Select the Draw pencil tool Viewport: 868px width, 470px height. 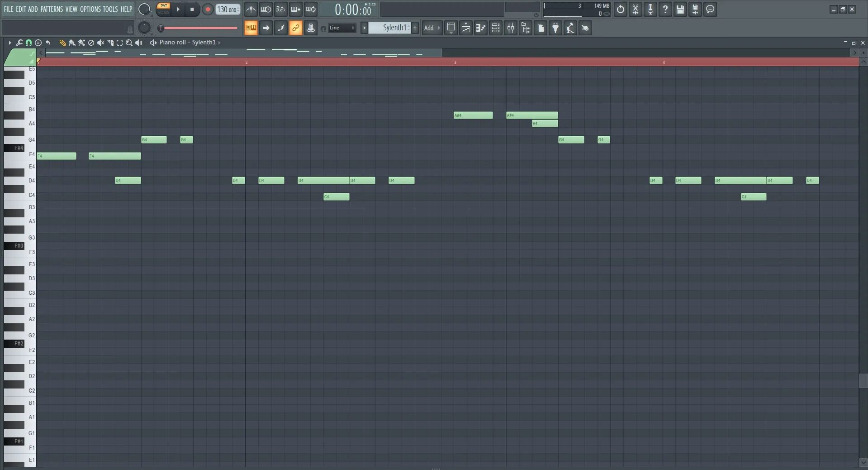pos(62,43)
